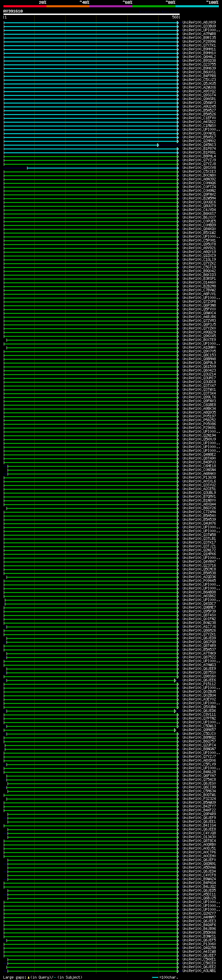The width and height of the screenshot is (222, 980).
Task: Select the UniRef100_P15112 label
Action: point(199,684)
